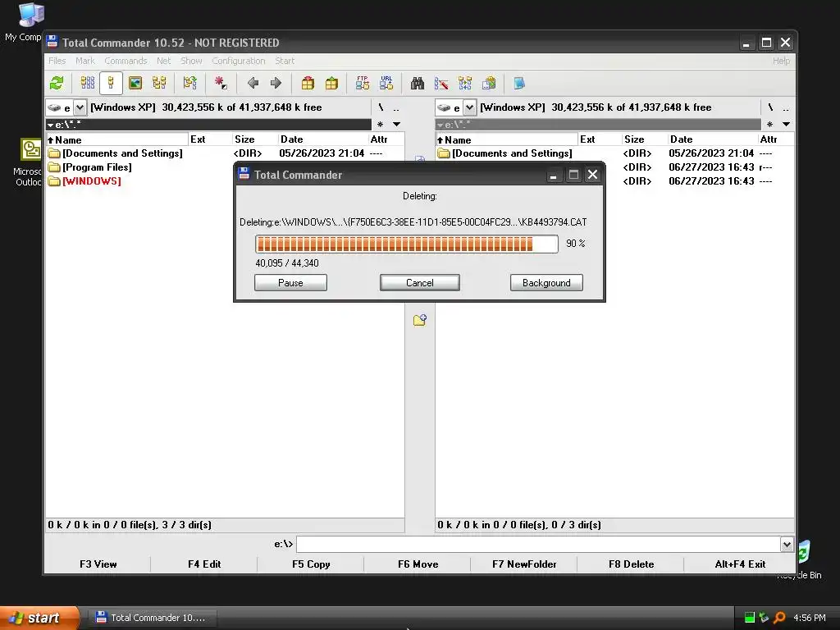Click the F4 Edit button
Viewport: 840px width, 630px height.
point(204,564)
